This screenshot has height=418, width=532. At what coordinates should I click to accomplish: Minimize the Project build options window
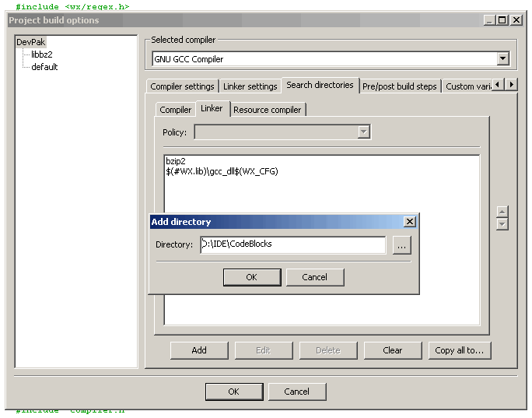point(489,20)
